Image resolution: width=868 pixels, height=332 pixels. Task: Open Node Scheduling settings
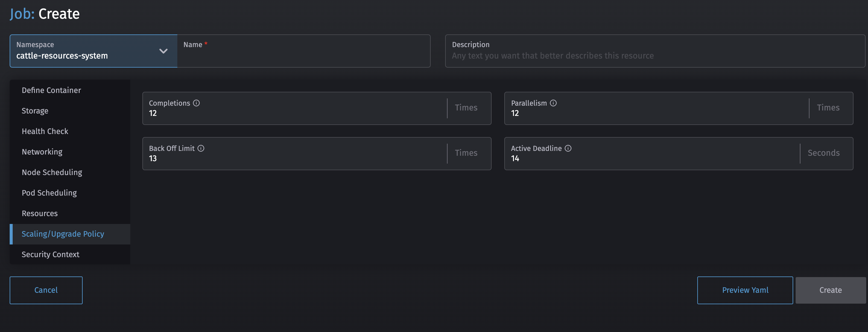52,172
